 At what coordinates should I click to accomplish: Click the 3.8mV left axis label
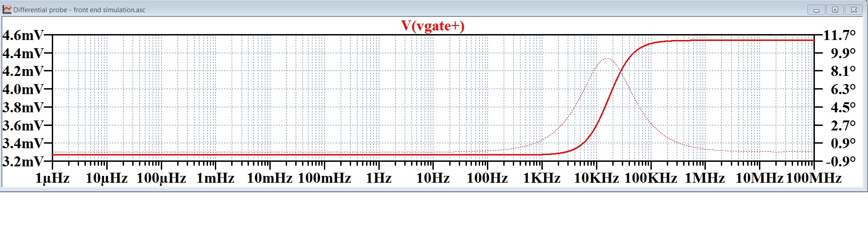[x=23, y=107]
